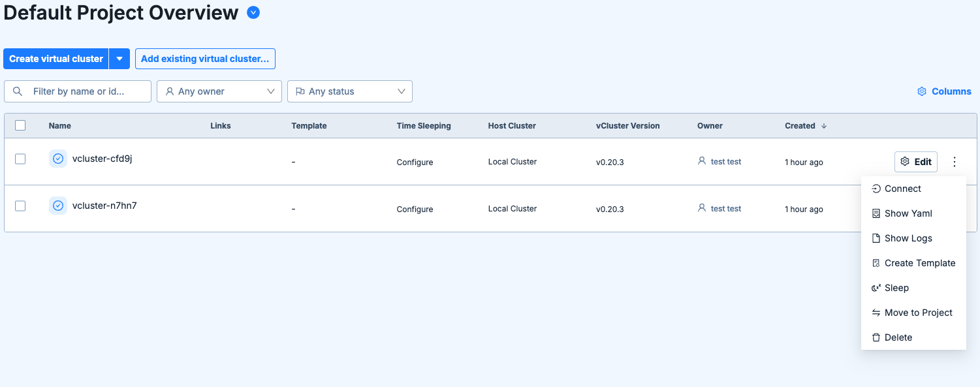Click the Delete trash icon in menu

(876, 337)
